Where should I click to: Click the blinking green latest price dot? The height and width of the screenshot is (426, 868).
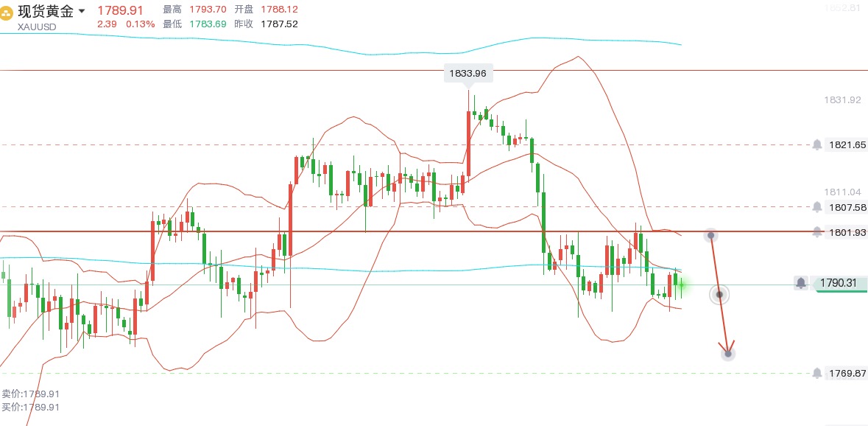pos(682,285)
